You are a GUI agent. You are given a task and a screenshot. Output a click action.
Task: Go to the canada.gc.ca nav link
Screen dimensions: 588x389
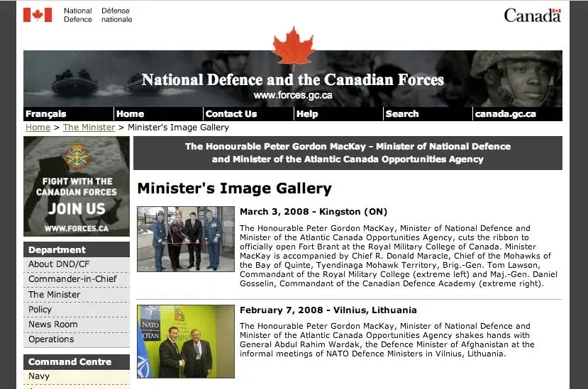pos(505,114)
